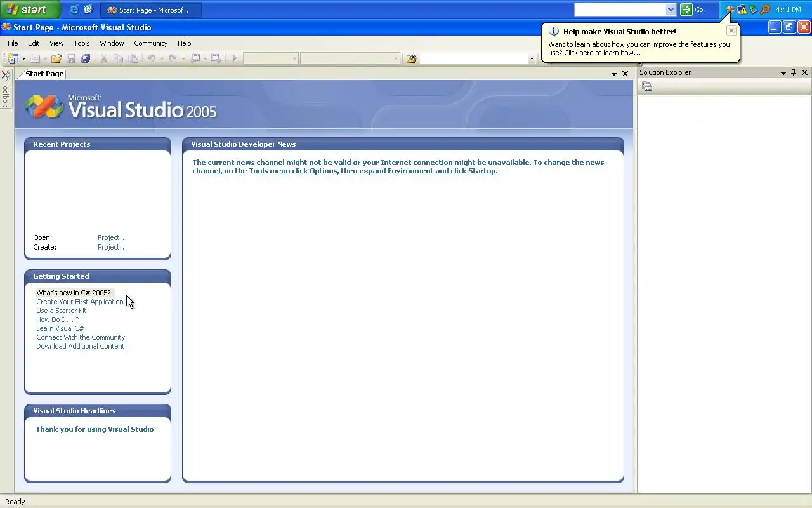Open the View menu
Viewport: 812px width, 508px height.
click(56, 43)
